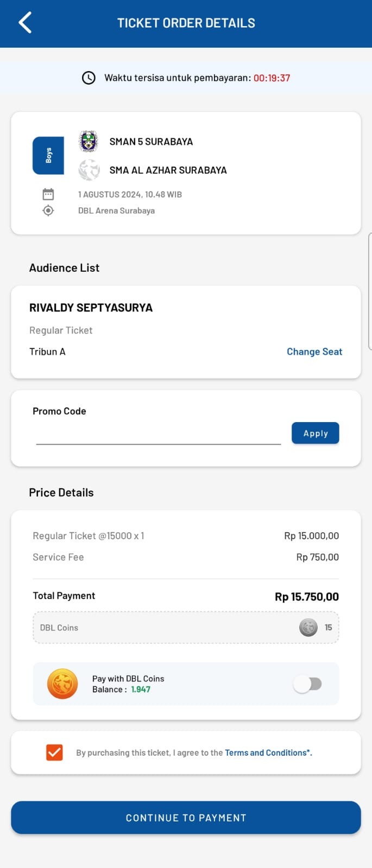Tap the remaining payment time countdown
The image size is (372, 868).
tap(272, 78)
